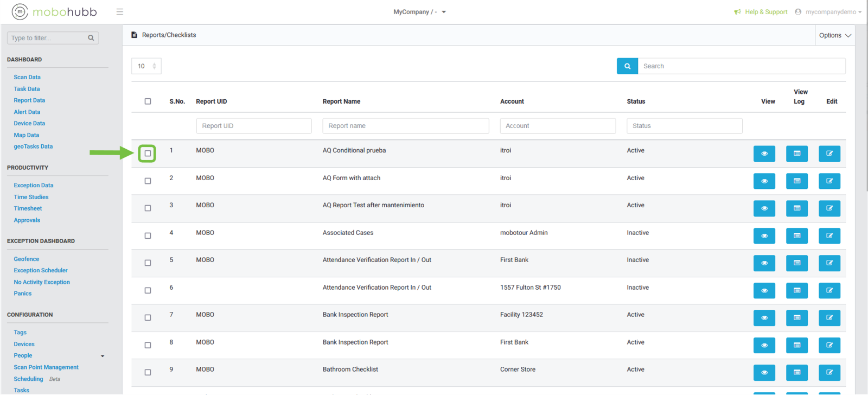The height and width of the screenshot is (395, 868).
Task: Edit the AQ Report Test after mantenimiento
Action: coord(829,208)
